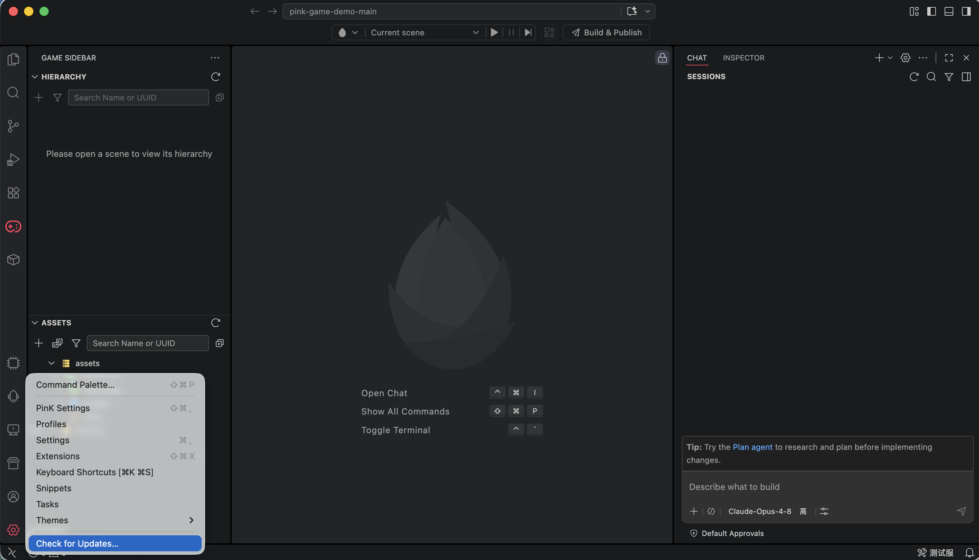Image resolution: width=979 pixels, height=560 pixels.
Task: Click the grid icon next to playback controls
Action: 549,32
